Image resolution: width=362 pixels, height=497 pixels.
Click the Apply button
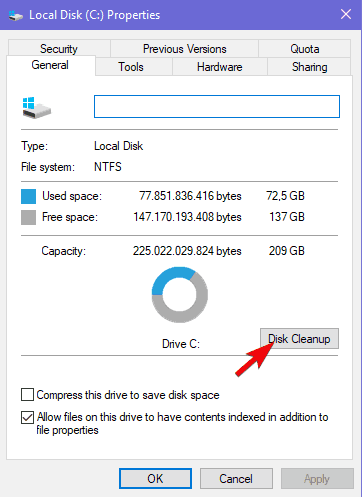(x=317, y=479)
